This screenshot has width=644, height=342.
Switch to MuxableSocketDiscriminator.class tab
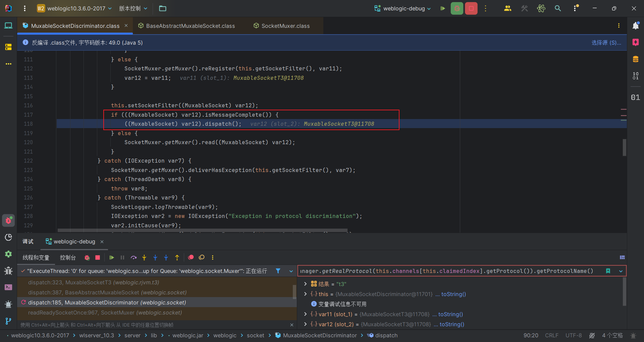click(x=75, y=26)
